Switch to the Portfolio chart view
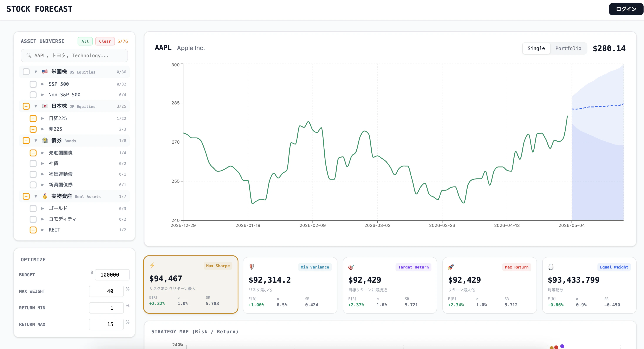The width and height of the screenshot is (644, 349). point(568,48)
